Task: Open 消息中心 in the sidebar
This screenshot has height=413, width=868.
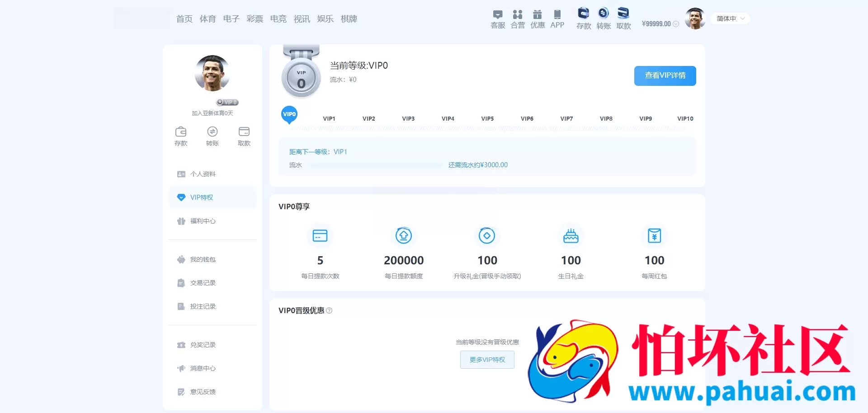Action: click(x=212, y=368)
